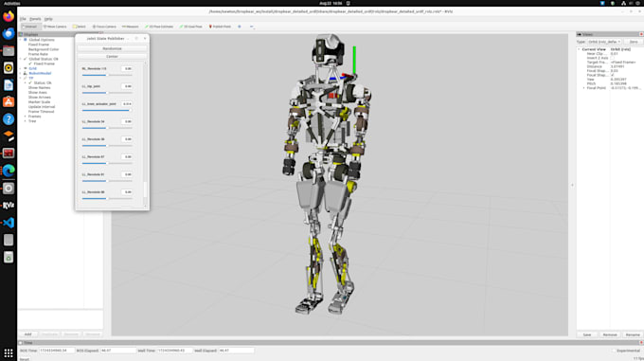Viewport: 644px width, 361px height.
Task: Open the Panels menu
Action: click(x=35, y=19)
